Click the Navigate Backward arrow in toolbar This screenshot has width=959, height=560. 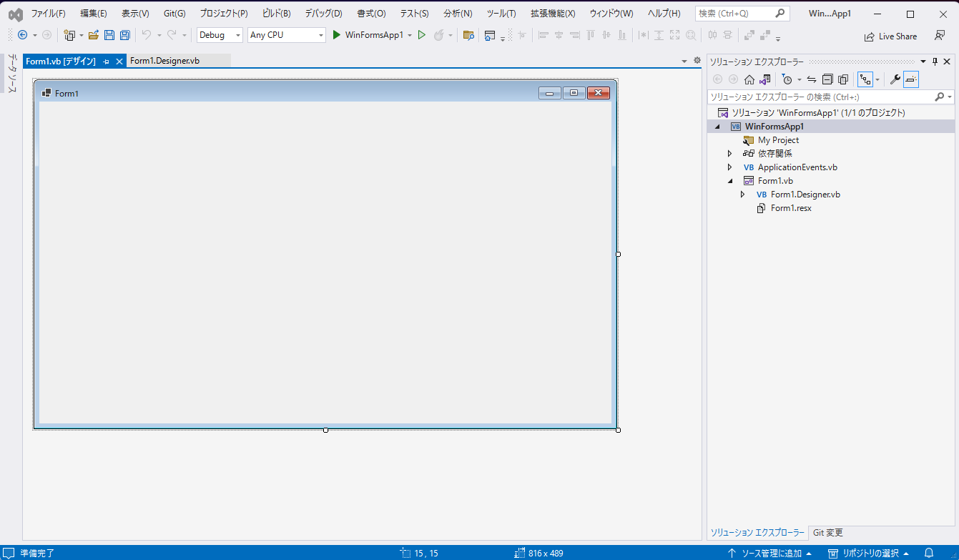22,35
